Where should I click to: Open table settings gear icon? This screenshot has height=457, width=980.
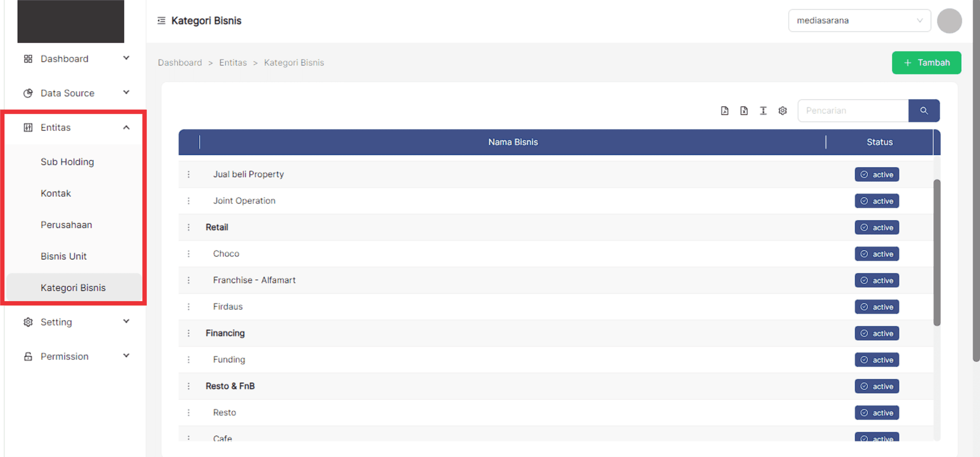[783, 111]
